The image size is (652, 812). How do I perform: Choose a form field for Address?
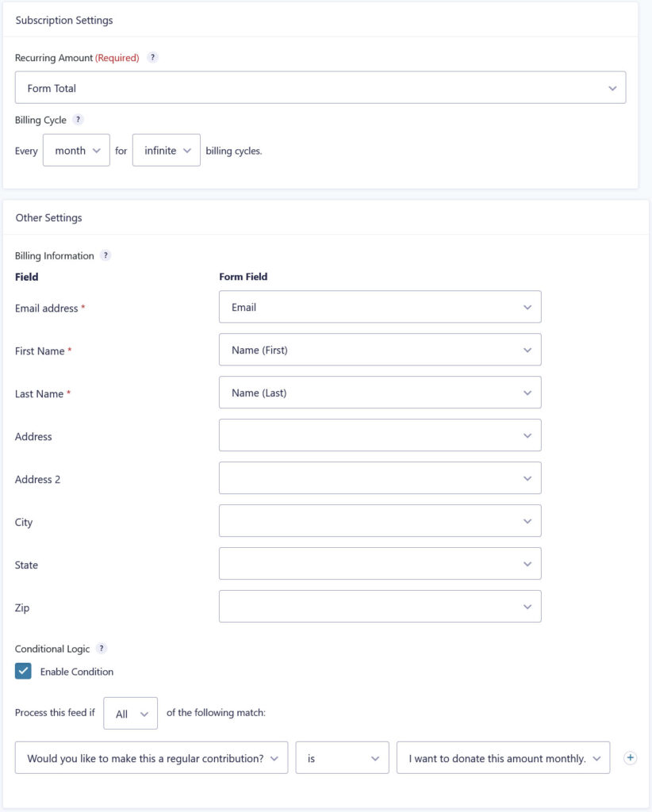[x=379, y=435]
